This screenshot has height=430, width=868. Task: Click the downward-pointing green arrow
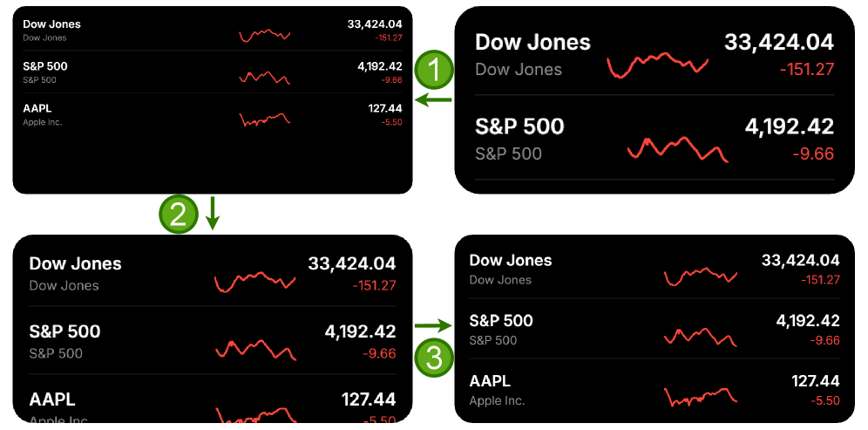click(213, 214)
